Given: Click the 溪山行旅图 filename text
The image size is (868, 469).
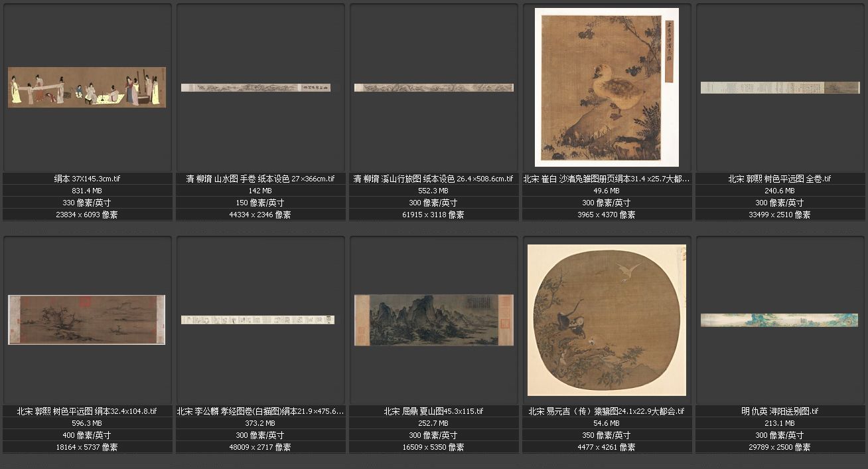Looking at the screenshot, I should (x=433, y=179).
